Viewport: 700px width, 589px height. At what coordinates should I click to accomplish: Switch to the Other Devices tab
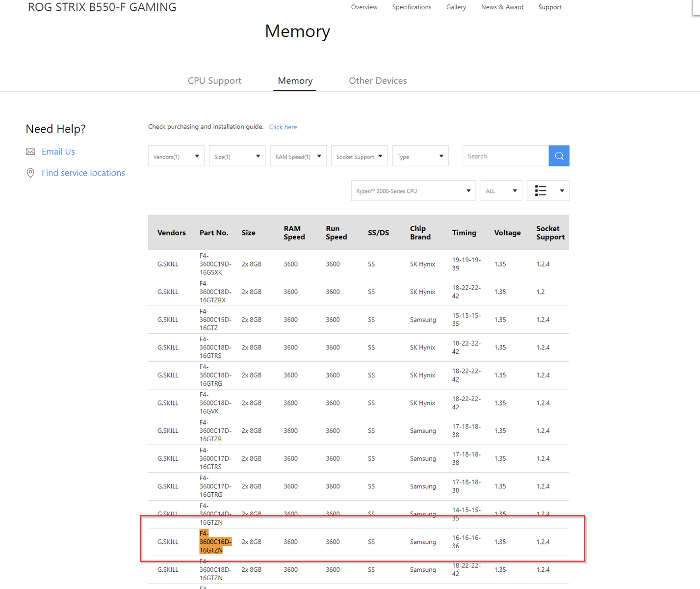point(378,80)
